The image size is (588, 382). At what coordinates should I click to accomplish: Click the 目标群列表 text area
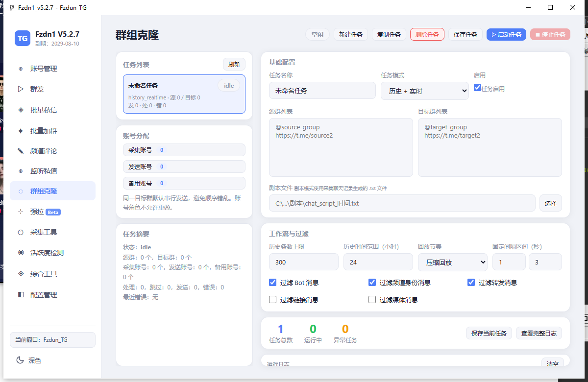[x=490, y=147]
